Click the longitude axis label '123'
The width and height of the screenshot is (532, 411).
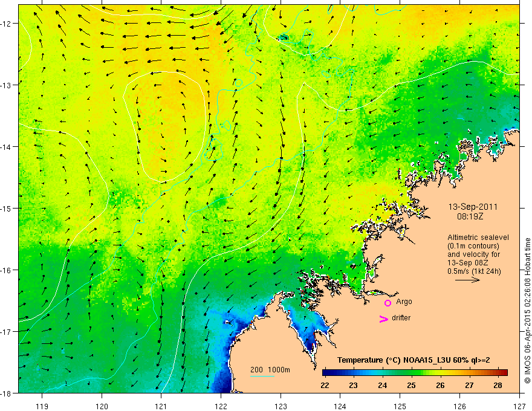pos(281,406)
